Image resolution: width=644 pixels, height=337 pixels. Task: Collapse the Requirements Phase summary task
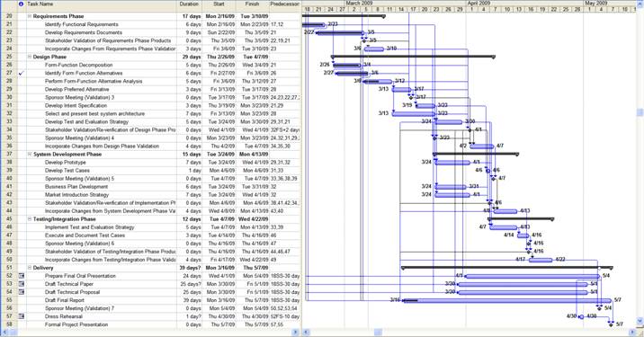30,16
